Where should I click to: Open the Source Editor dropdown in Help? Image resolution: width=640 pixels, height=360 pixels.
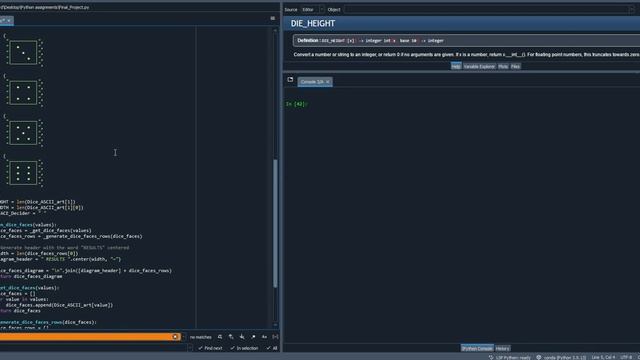313,9
